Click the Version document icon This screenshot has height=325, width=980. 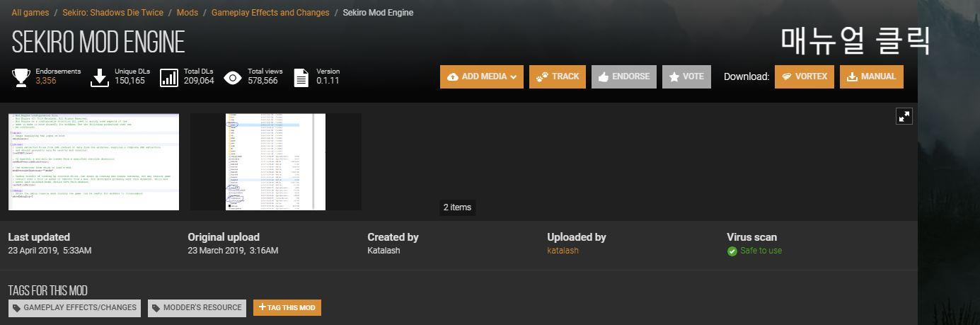[x=301, y=77]
